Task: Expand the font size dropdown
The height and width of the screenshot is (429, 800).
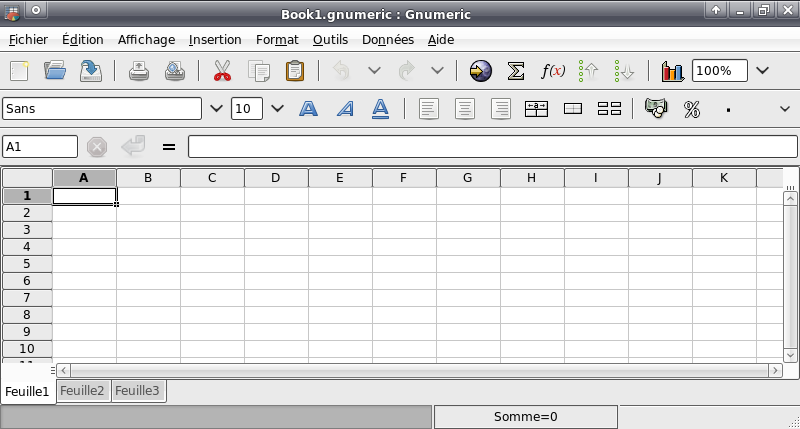Action: click(x=277, y=109)
